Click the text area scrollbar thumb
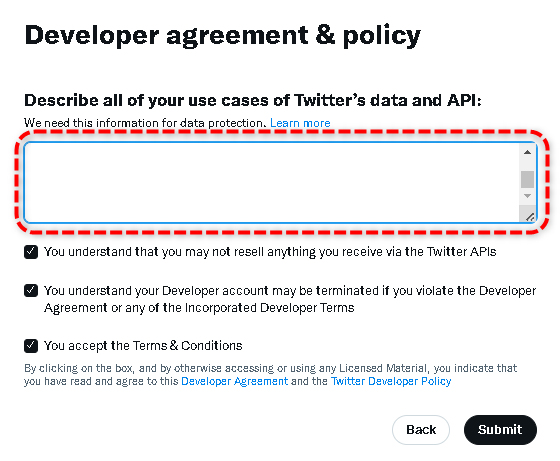This screenshot has width=560, height=461. (527, 179)
